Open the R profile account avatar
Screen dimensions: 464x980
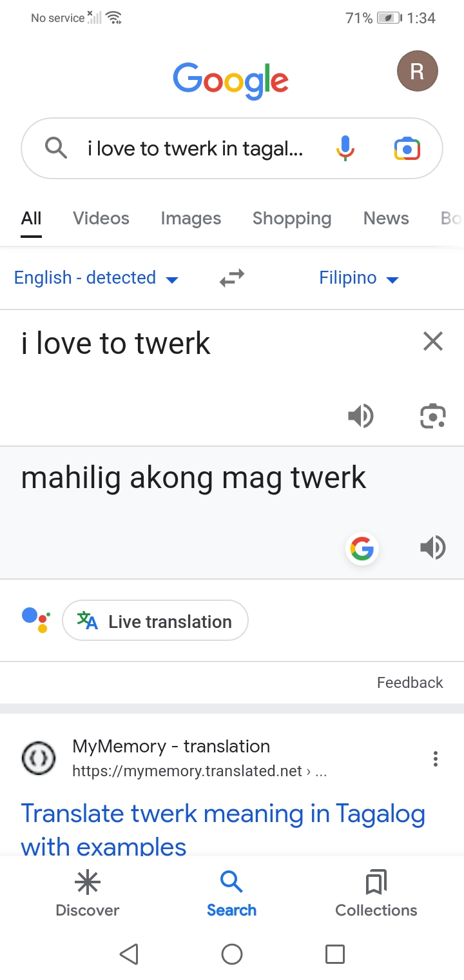(x=417, y=71)
